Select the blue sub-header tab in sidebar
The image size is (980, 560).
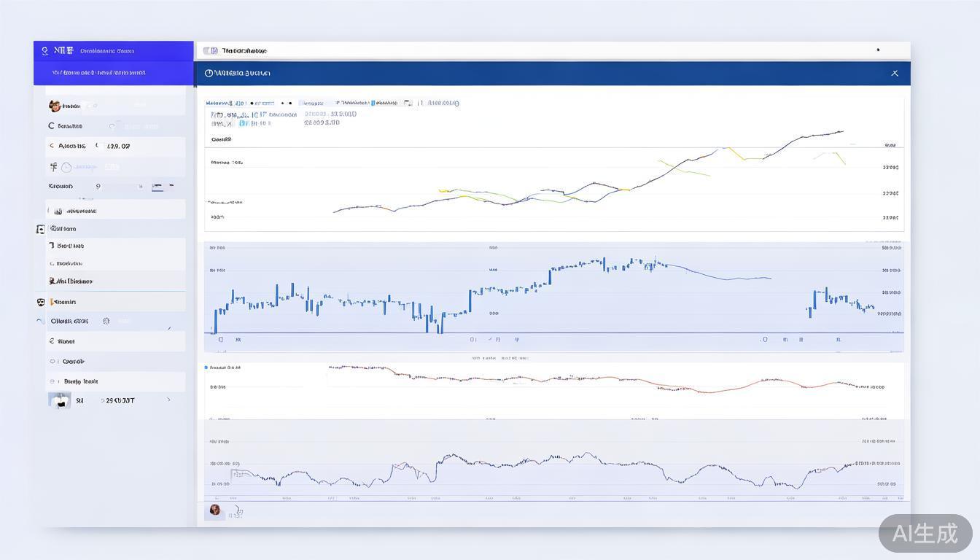tap(98, 73)
